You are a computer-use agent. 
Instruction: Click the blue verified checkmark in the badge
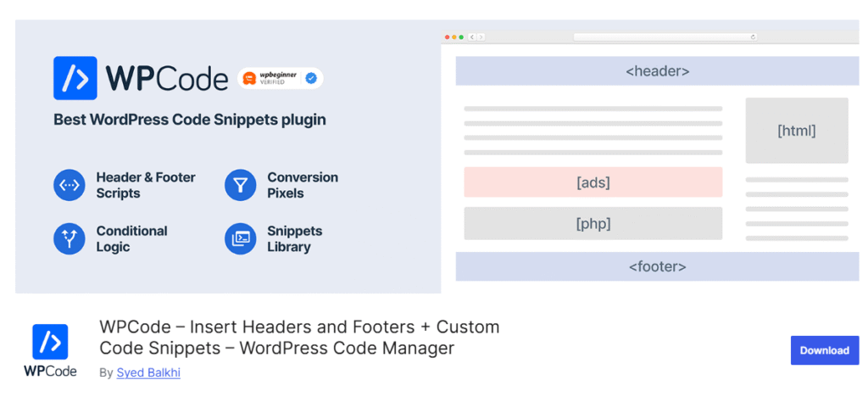[x=311, y=79]
